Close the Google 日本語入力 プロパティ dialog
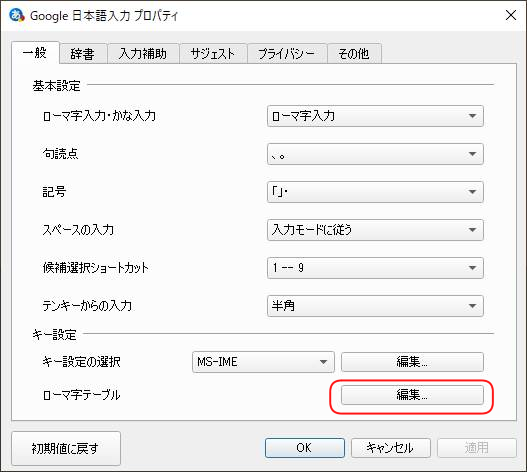This screenshot has height=472, width=527. (x=511, y=15)
